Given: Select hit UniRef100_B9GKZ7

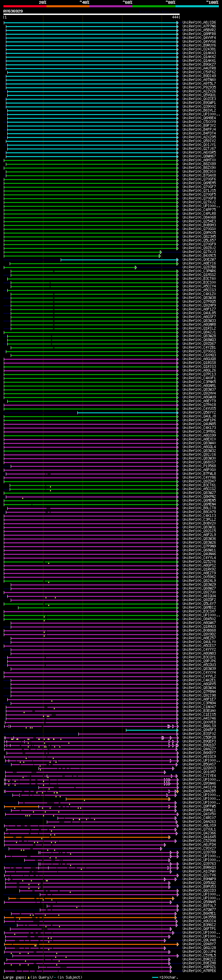Looking at the screenshot, I should (x=199, y=64).
